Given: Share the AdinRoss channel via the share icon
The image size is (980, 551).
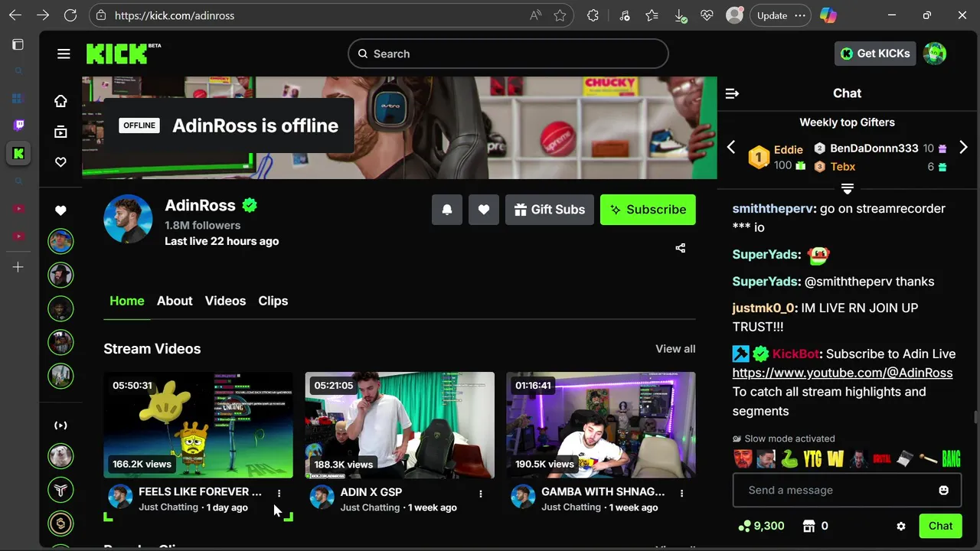Looking at the screenshot, I should coord(681,248).
